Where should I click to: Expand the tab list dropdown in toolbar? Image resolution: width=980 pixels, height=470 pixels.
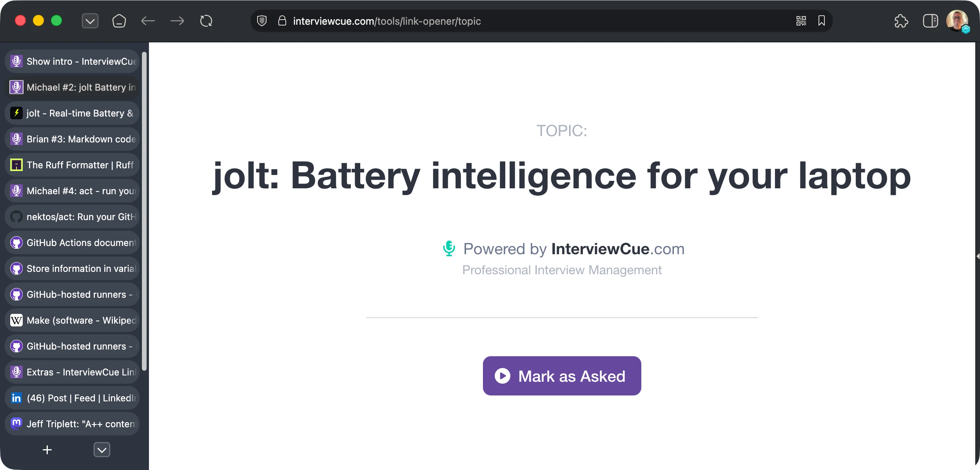point(90,21)
